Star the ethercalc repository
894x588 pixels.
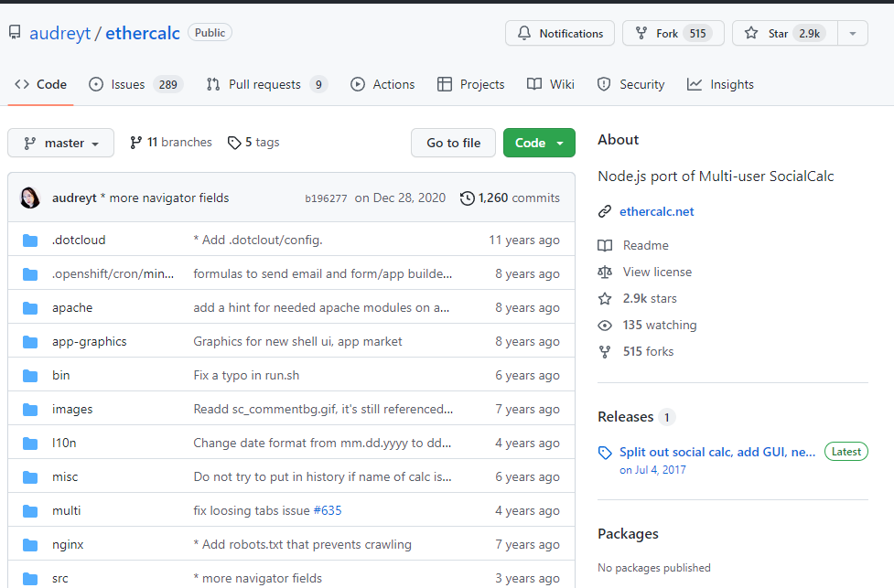[x=784, y=33]
